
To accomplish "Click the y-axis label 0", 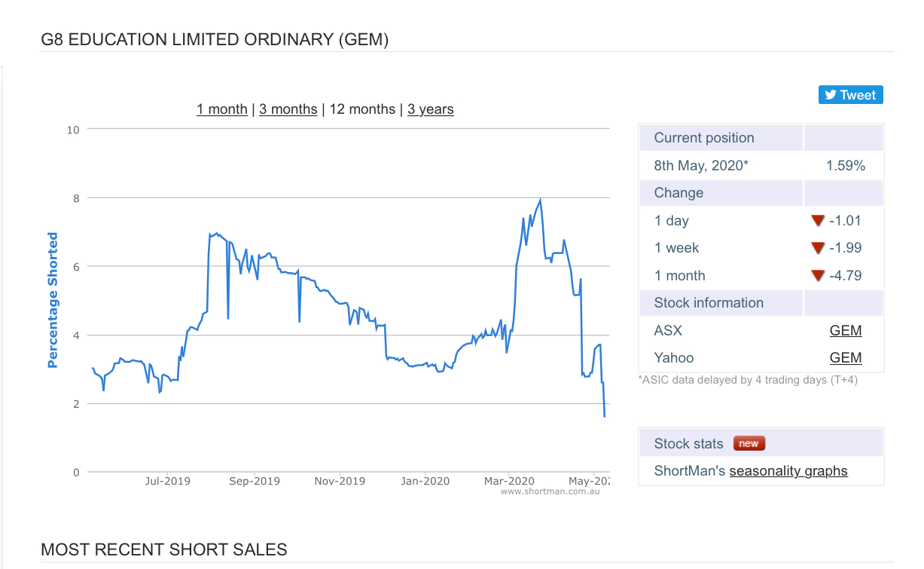I will [x=76, y=473].
